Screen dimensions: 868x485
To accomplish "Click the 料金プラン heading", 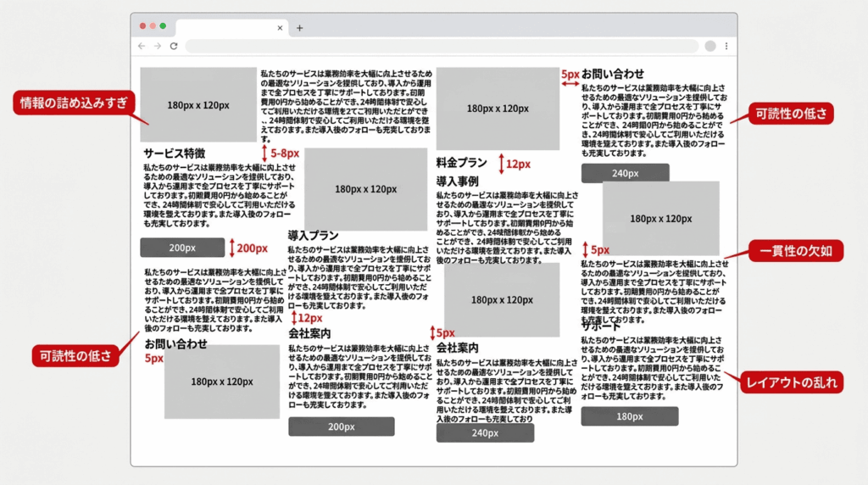I will click(x=462, y=162).
